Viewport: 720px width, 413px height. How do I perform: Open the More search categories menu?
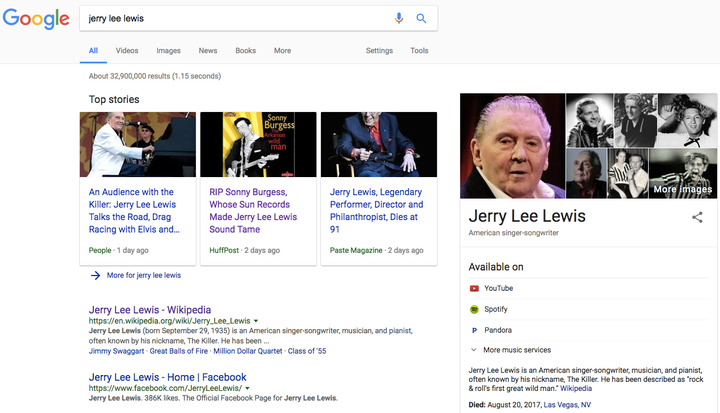282,51
